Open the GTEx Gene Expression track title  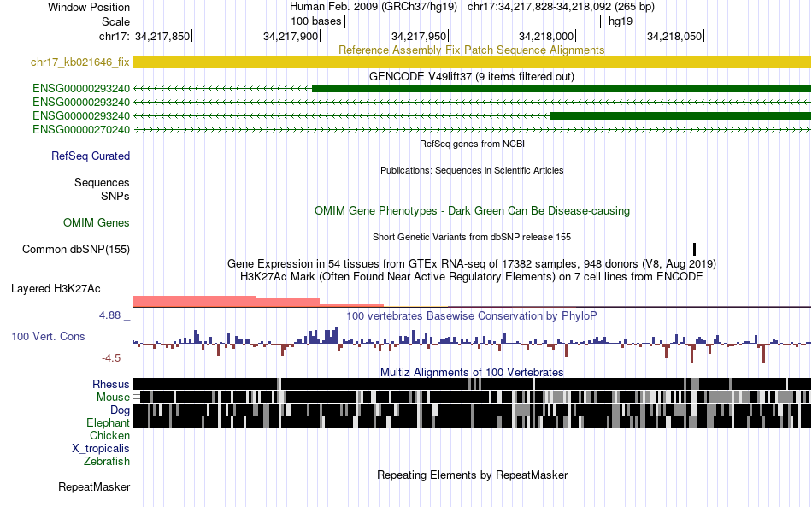pyautogui.click(x=472, y=263)
